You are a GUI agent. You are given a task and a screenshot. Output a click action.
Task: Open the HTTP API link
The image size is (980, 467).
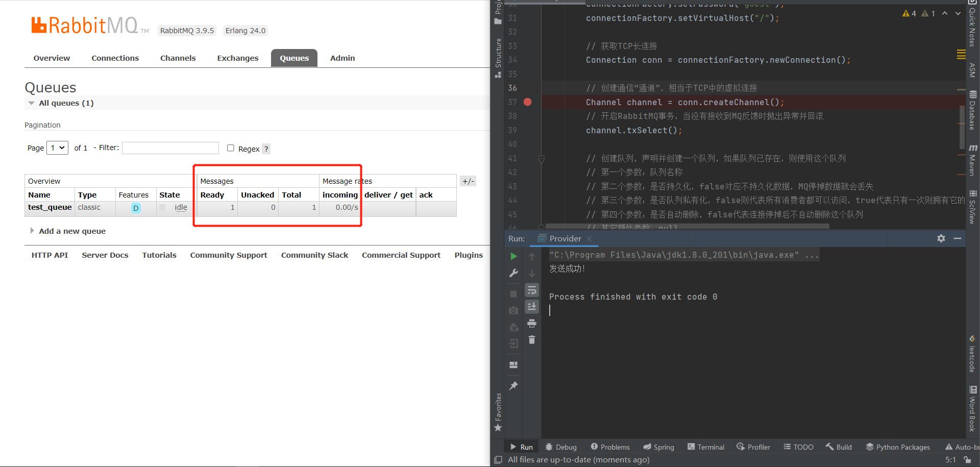pyautogui.click(x=50, y=255)
